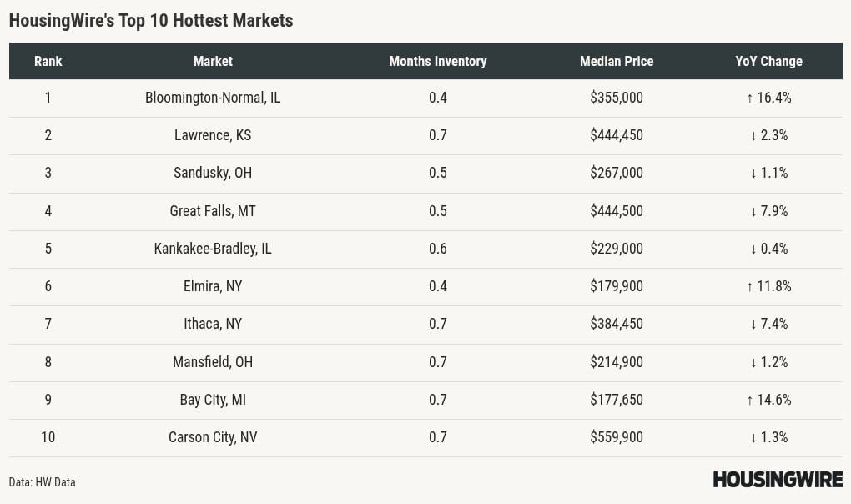The image size is (851, 504).
Task: Click the Elmira, NY market cell
Action: (213, 286)
